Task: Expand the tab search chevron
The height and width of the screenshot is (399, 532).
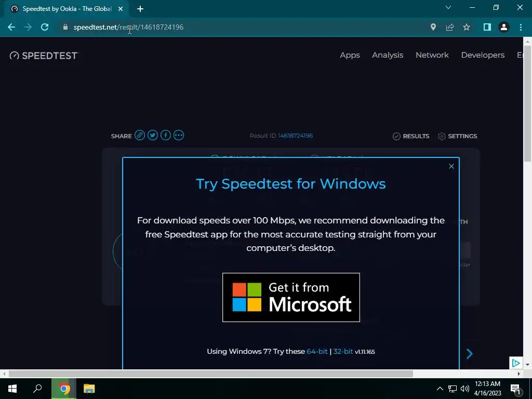Action: pos(448,7)
